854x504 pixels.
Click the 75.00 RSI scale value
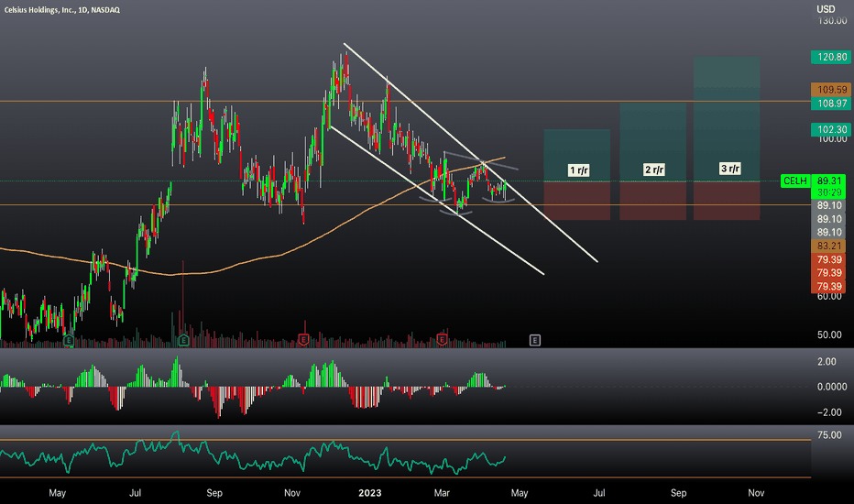pos(829,434)
